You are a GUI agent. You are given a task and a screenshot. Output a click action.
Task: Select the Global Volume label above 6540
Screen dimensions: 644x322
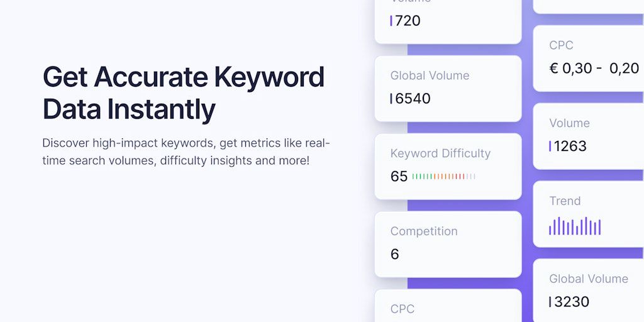(430, 75)
